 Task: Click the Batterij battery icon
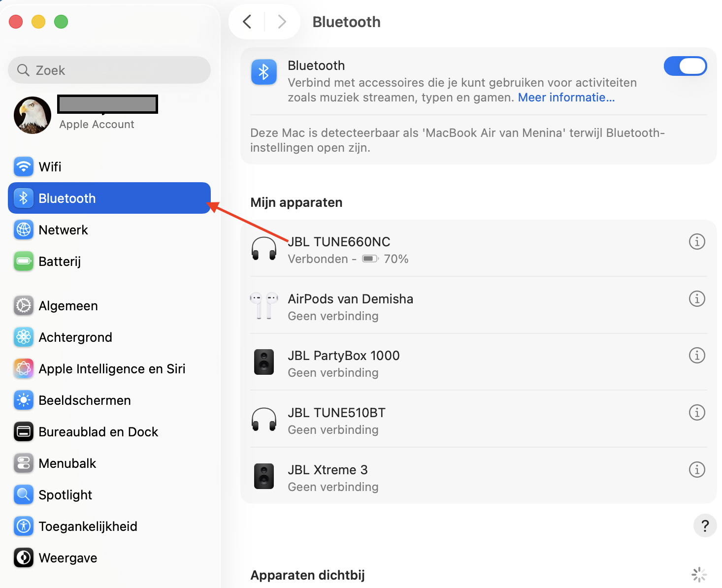tap(23, 261)
